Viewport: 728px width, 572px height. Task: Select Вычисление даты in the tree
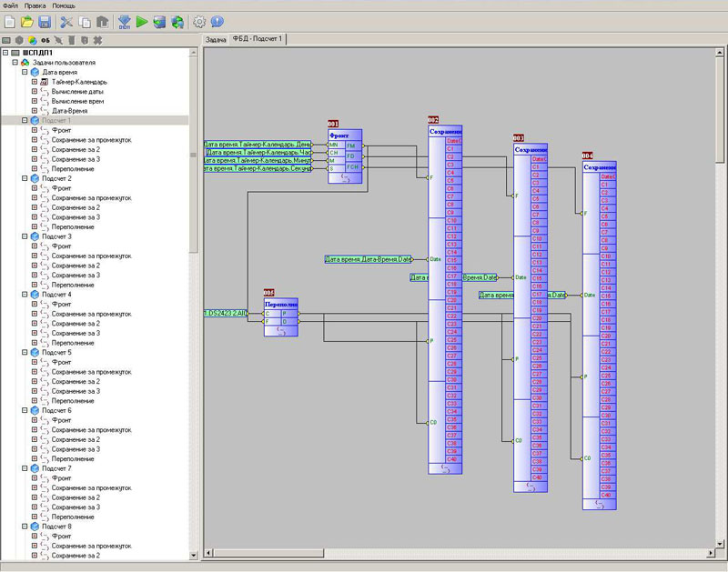tap(77, 92)
